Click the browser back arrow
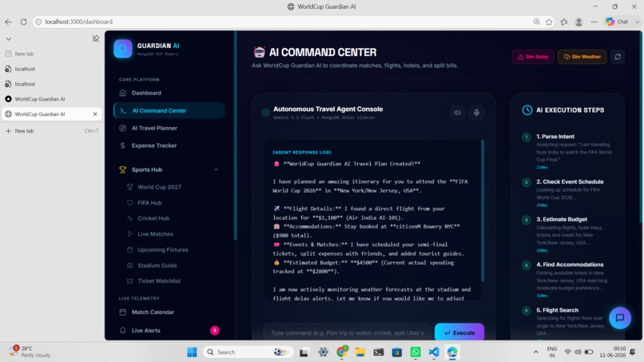Viewport: 644px width, 362px height. coord(9,22)
